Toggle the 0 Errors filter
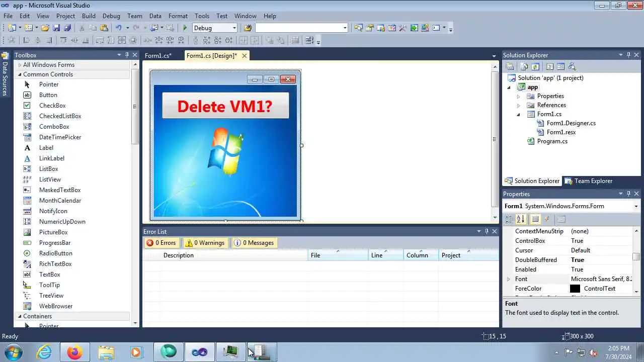Image resolution: width=644 pixels, height=362 pixels. pos(161,243)
